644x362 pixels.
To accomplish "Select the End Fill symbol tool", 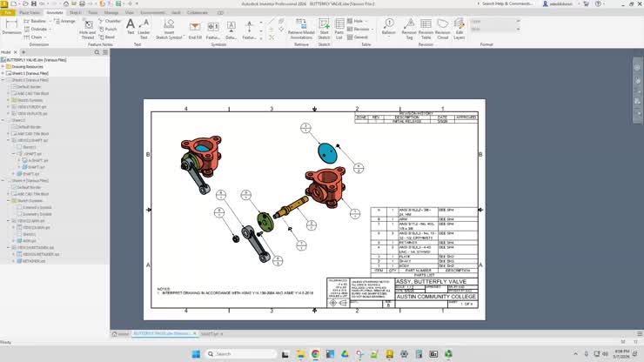I will click(x=195, y=30).
